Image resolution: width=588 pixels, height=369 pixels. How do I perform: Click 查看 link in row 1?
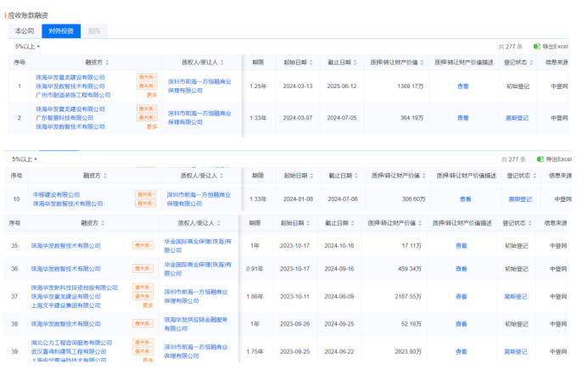[463, 86]
